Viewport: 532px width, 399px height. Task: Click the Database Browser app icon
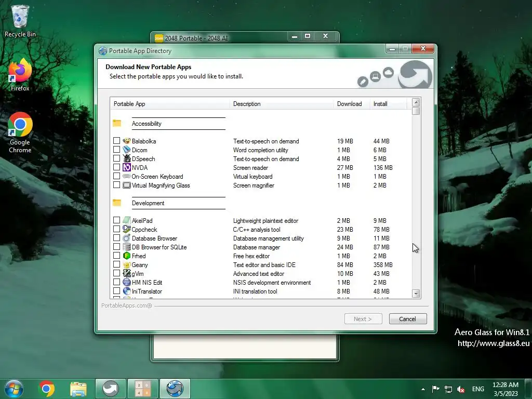(x=127, y=238)
